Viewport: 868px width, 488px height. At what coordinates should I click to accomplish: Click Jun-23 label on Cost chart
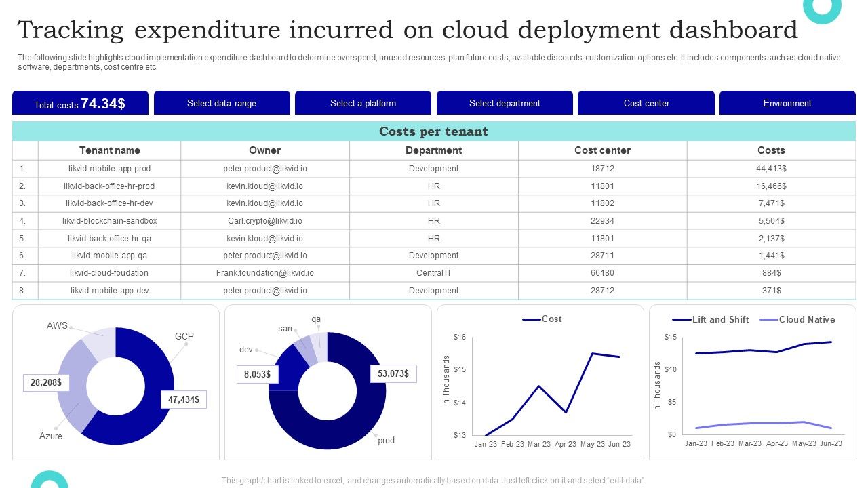[618, 445]
